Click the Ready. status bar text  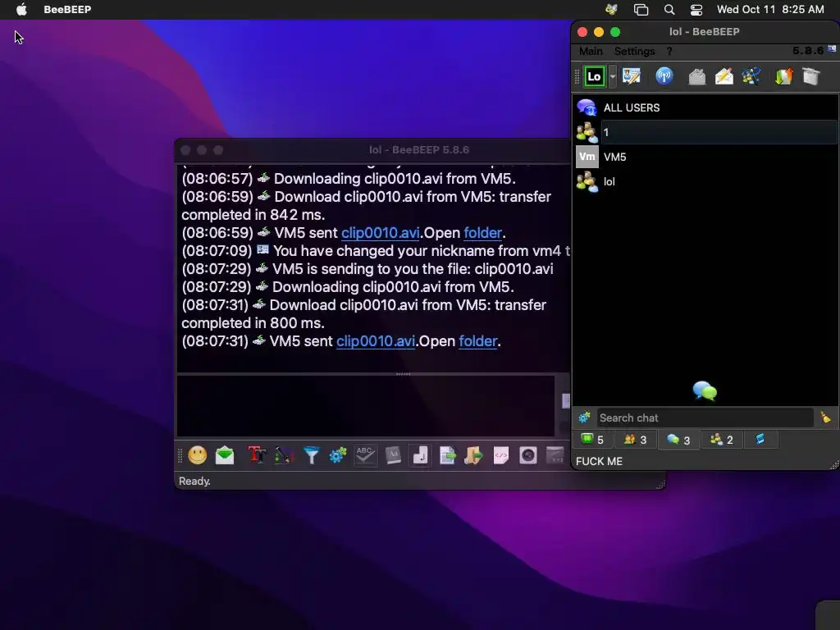pyautogui.click(x=194, y=481)
